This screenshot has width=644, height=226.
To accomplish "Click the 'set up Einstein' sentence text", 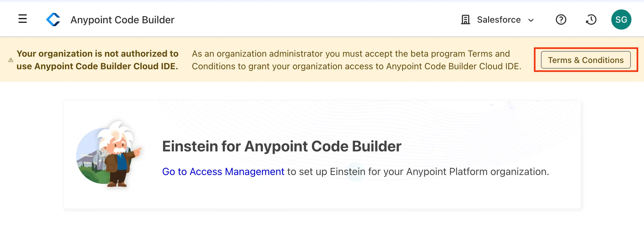I will [x=418, y=172].
